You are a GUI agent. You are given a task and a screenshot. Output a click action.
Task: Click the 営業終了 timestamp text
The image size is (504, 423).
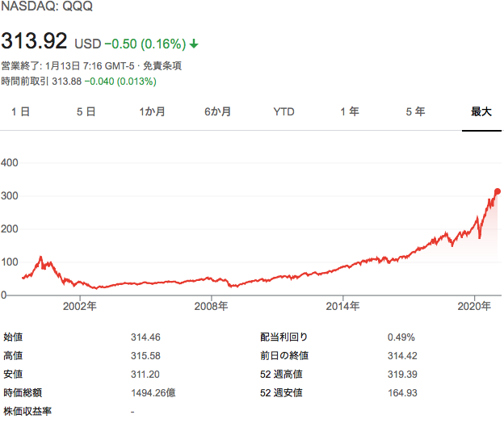[68, 66]
